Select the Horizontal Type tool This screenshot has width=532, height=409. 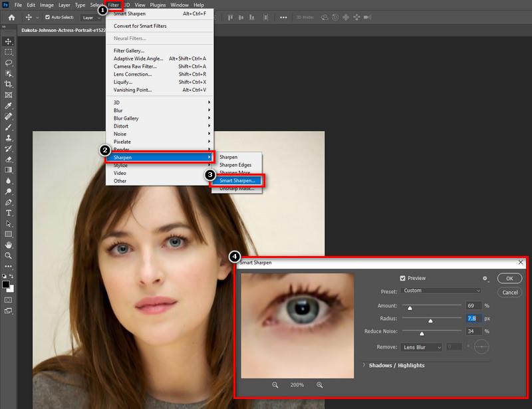tap(9, 213)
